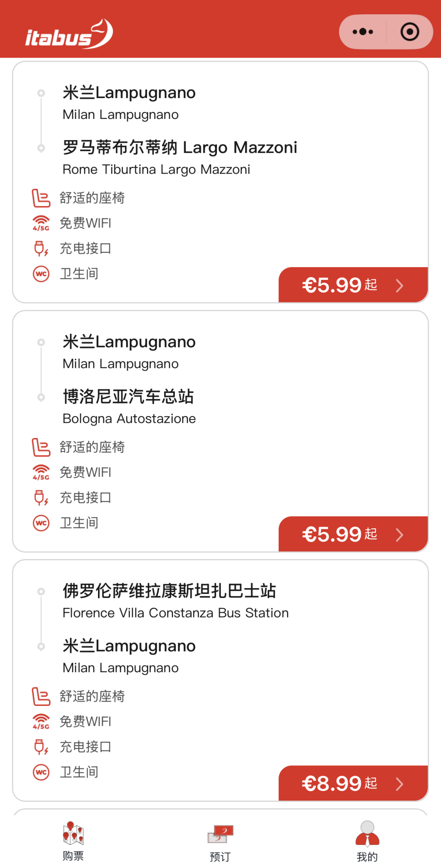Expand the Florence–Milan route via chevron arrow
441x868 pixels.
click(400, 784)
